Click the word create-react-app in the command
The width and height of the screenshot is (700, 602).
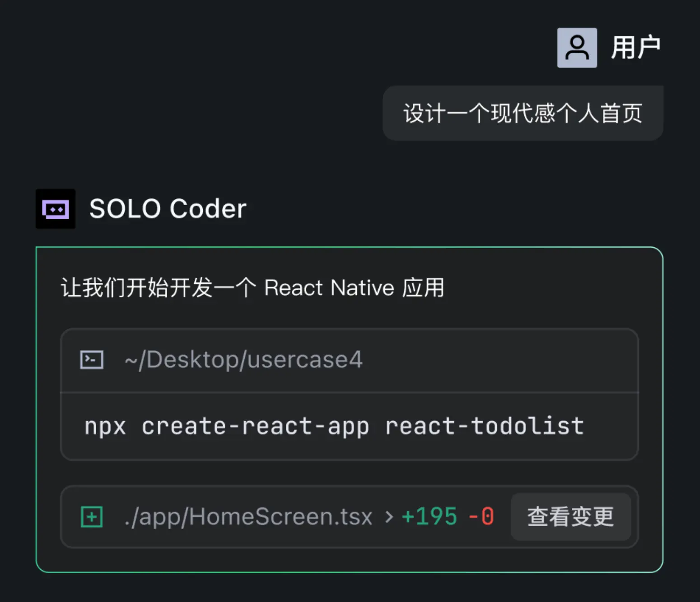pyautogui.click(x=255, y=426)
